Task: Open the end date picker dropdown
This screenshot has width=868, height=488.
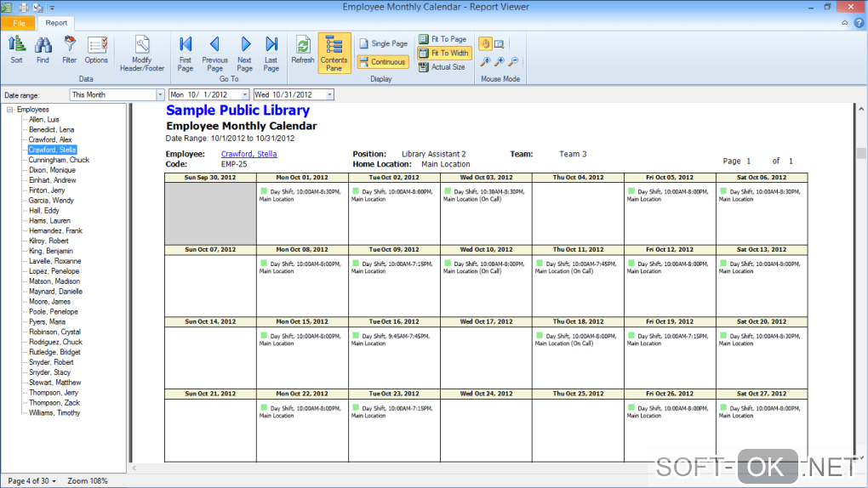Action: point(329,94)
